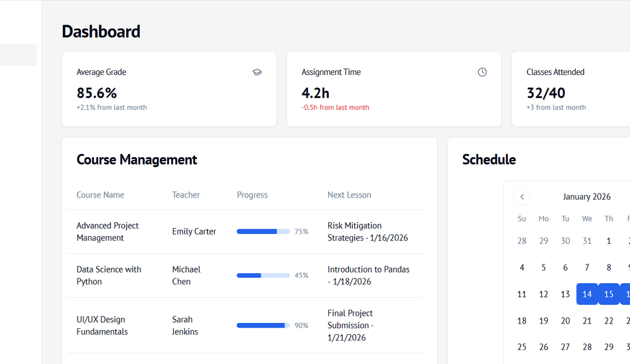
Task: Open UI/UX Design Fundamentals course
Action: (x=102, y=326)
